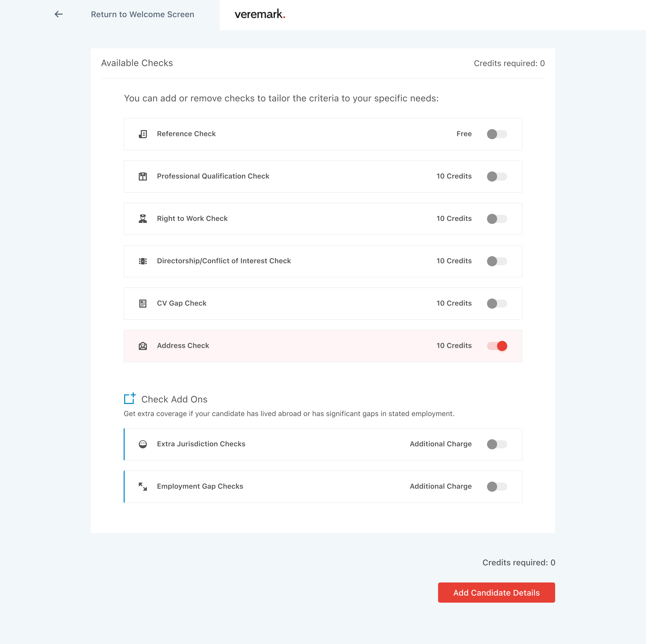
Task: Click the Right to Work officer icon
Action: [x=143, y=219]
